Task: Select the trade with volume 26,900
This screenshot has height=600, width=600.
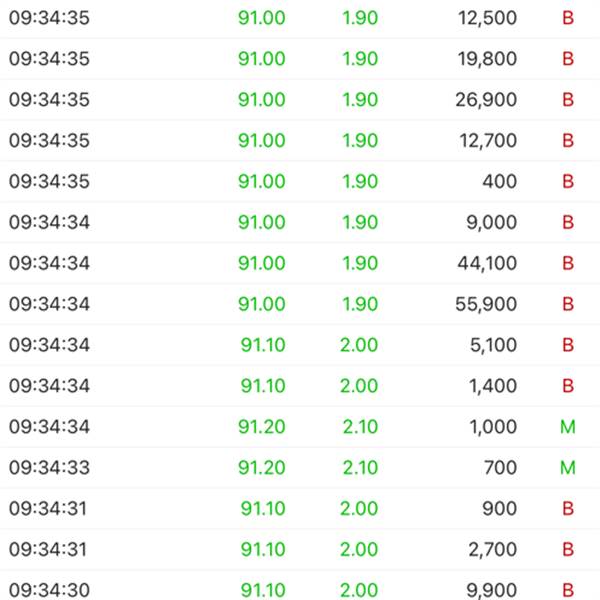Action: 300,100
